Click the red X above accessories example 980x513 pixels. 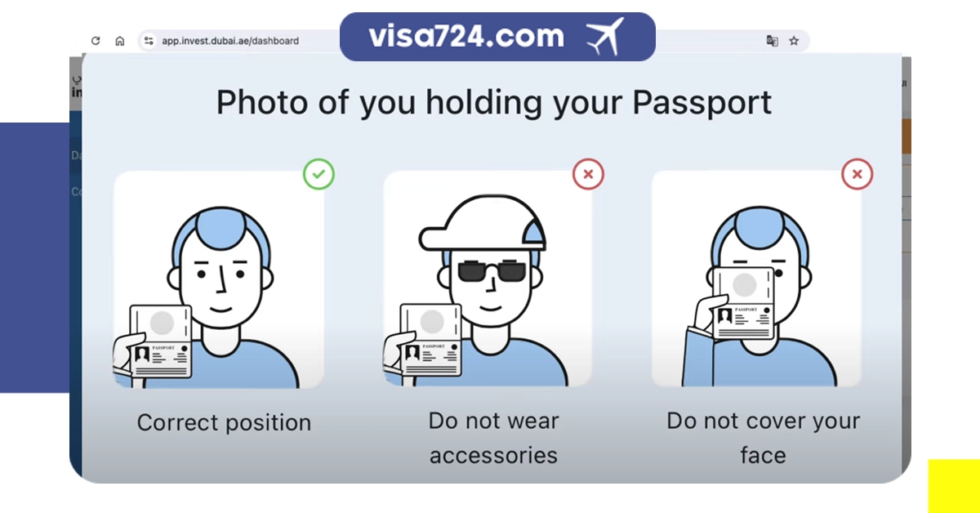click(x=588, y=174)
